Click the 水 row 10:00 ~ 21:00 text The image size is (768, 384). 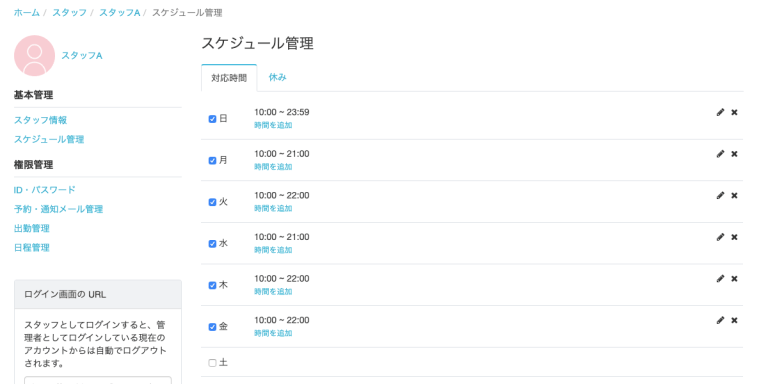coord(282,237)
